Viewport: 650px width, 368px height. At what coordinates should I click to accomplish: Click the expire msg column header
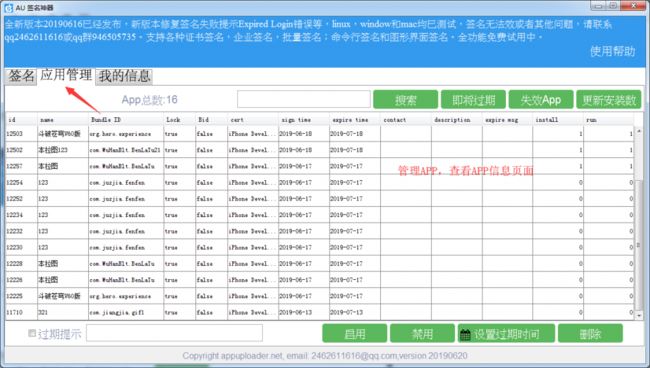507,120
